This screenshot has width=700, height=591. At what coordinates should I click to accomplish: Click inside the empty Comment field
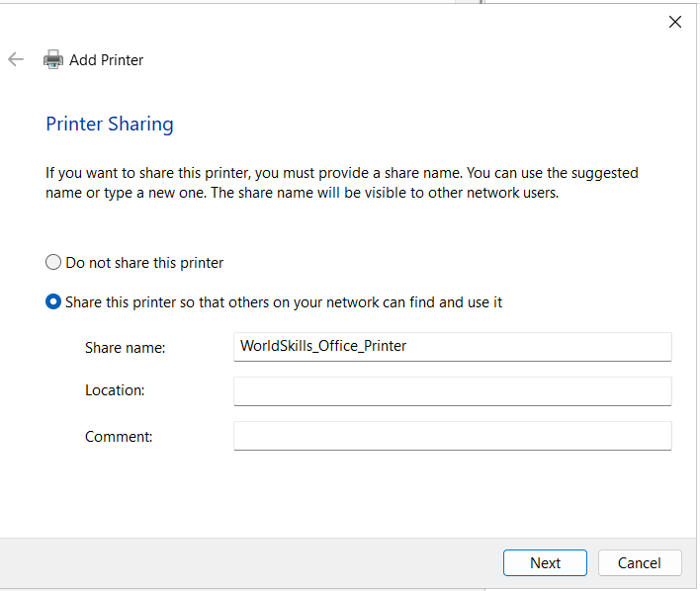[x=452, y=436]
